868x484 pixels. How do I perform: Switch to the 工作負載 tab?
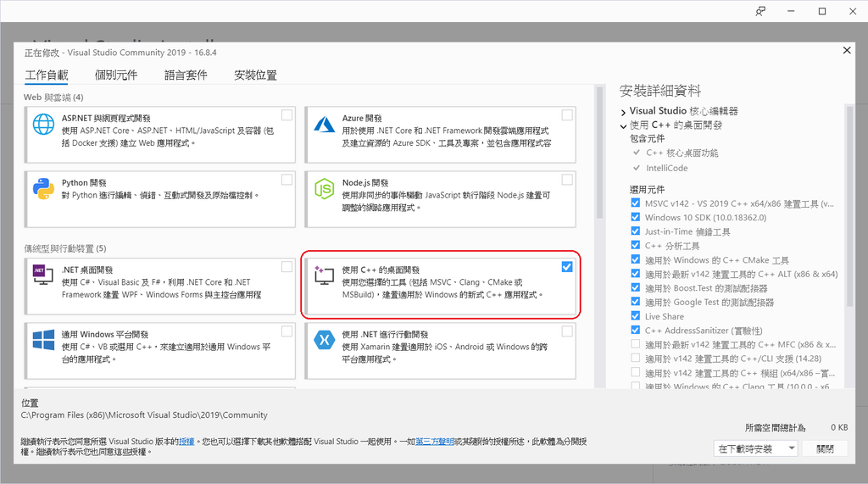pos(47,75)
